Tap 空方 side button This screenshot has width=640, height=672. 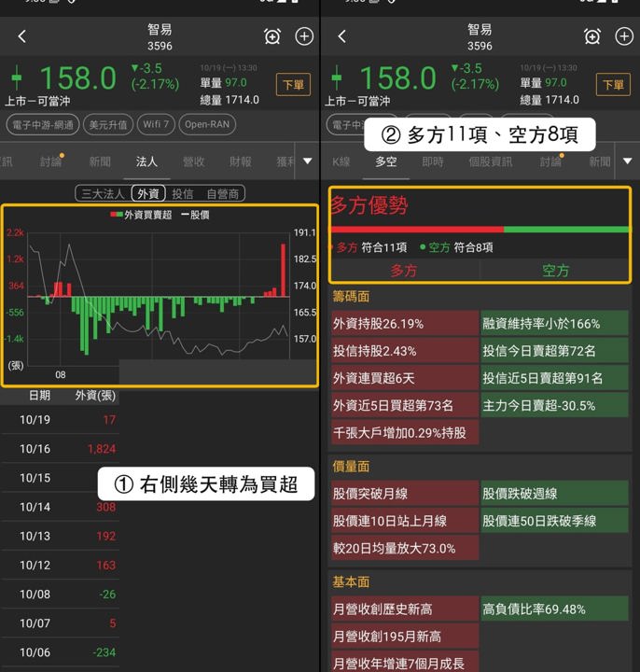point(555,271)
